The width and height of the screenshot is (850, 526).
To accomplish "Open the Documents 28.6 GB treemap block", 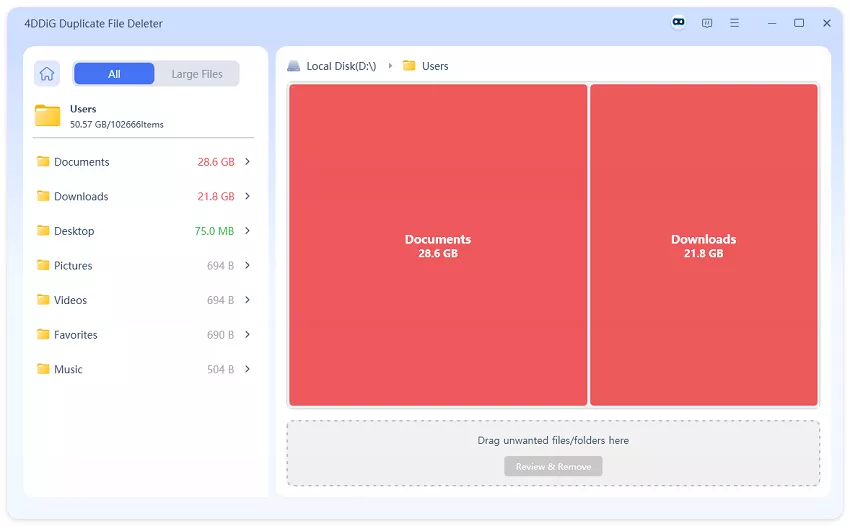I will [438, 245].
